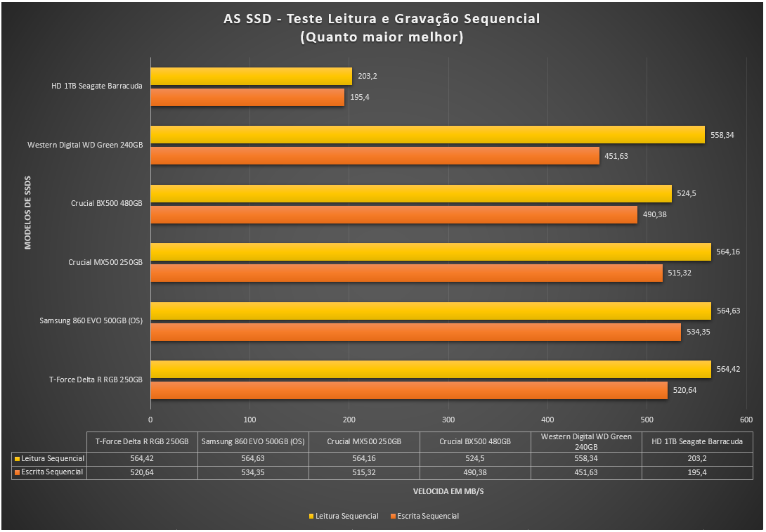The width and height of the screenshot is (766, 532).
Task: Click the horizontal axis tick label '200'
Action: (x=349, y=420)
